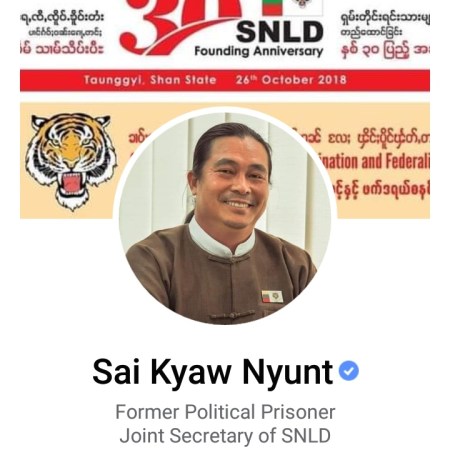450x450 pixels.
Task: Click the Taunggyi, Shan State banner text
Action: 150,80
